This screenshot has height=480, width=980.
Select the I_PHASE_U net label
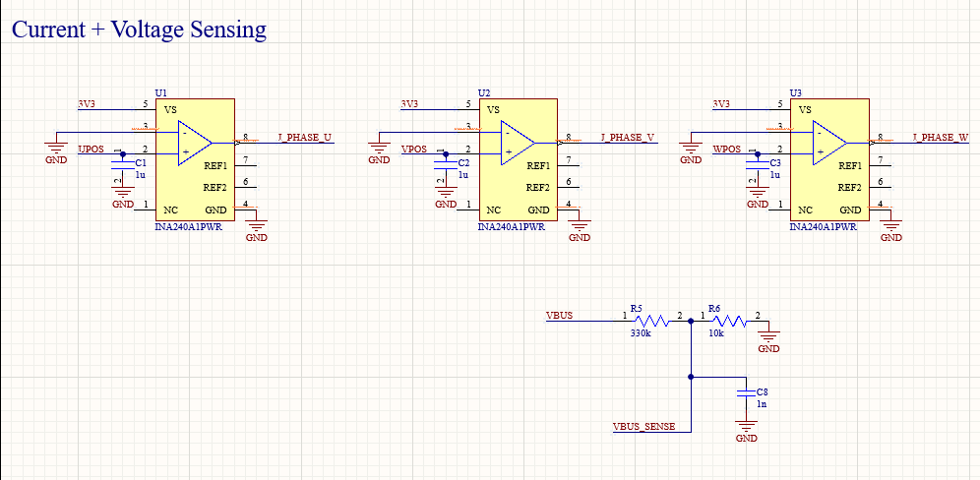(x=304, y=138)
